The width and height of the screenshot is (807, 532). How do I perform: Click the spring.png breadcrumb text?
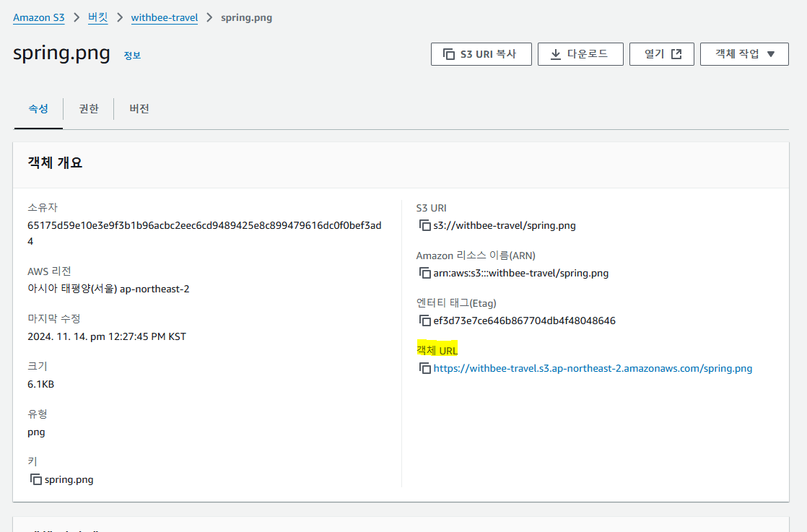pos(247,17)
